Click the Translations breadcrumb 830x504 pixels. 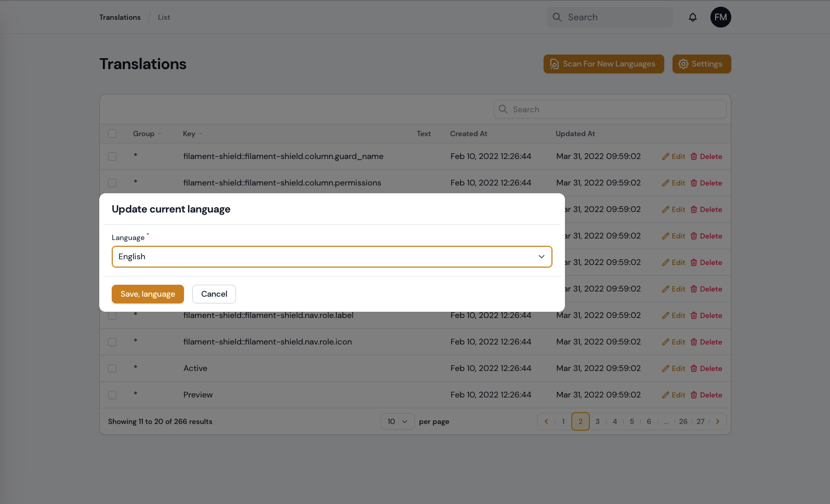click(120, 17)
